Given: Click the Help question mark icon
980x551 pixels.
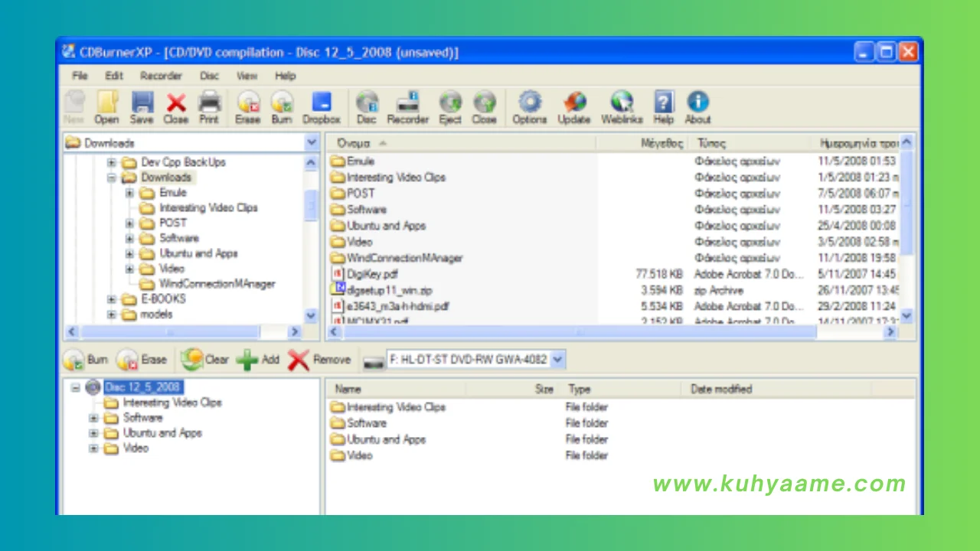Looking at the screenshot, I should click(664, 107).
